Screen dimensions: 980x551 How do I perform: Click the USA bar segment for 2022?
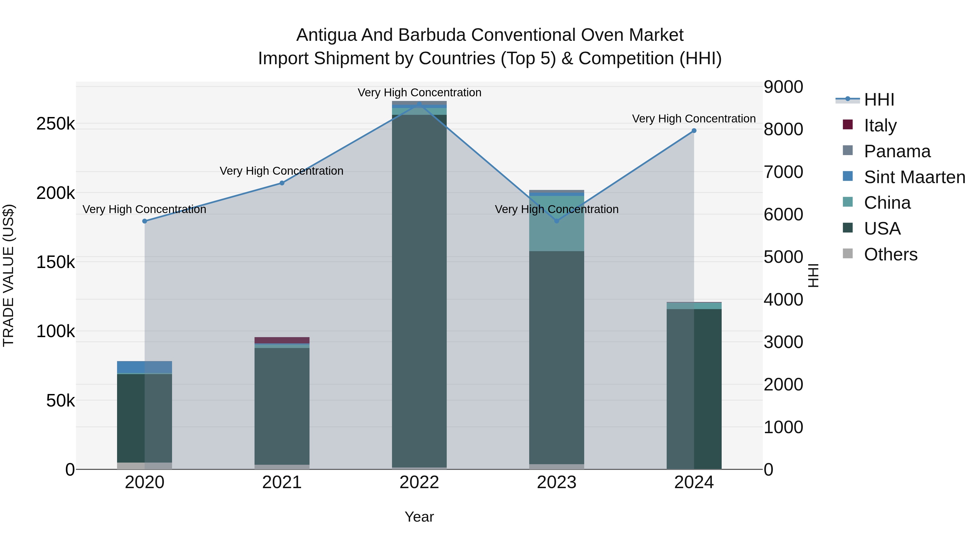coord(419,291)
